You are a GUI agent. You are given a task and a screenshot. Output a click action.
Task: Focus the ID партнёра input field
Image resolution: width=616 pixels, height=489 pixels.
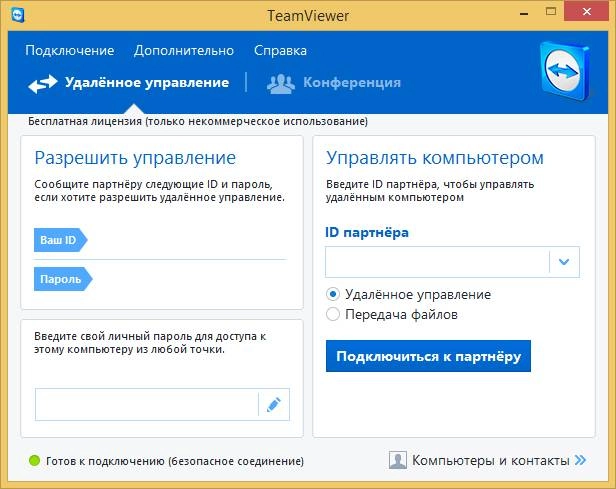437,262
